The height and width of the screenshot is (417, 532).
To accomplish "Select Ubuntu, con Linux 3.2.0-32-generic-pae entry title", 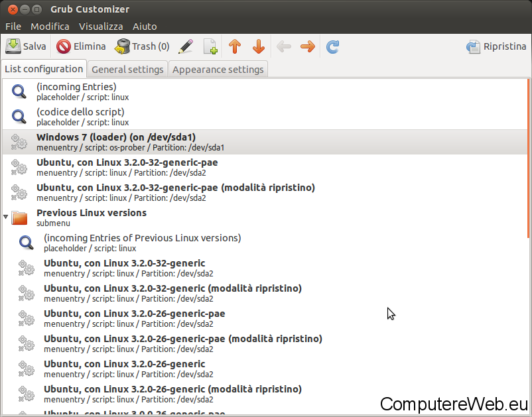I will [x=127, y=162].
